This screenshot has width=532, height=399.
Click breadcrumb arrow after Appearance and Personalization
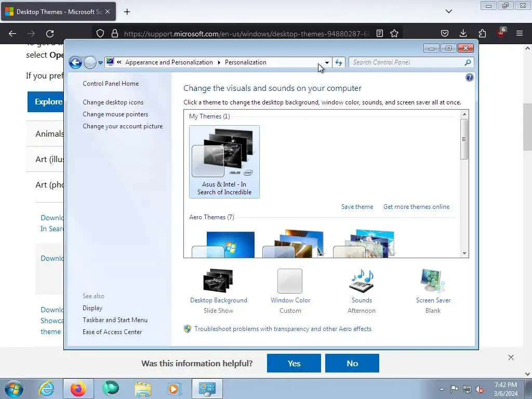219,62
